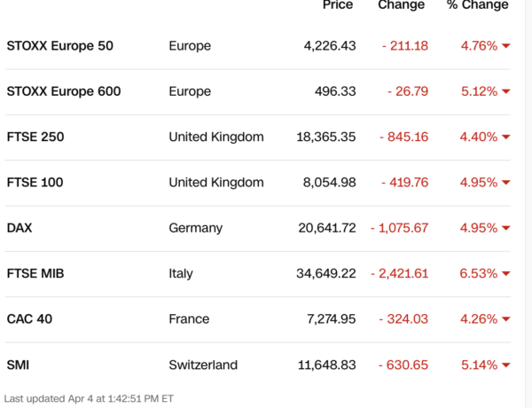
Task: Click the SMI index name
Action: pyautogui.click(x=20, y=365)
